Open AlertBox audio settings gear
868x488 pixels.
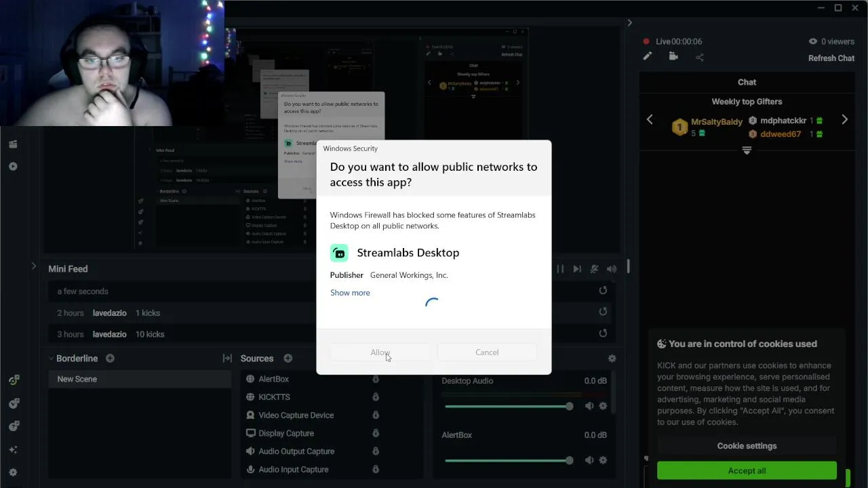[x=602, y=460]
